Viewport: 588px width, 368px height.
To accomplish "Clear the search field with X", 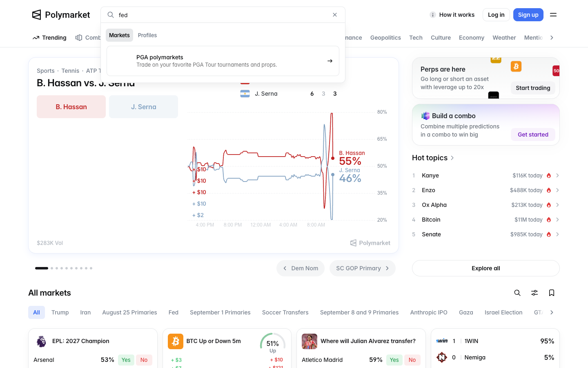I will pos(335,15).
